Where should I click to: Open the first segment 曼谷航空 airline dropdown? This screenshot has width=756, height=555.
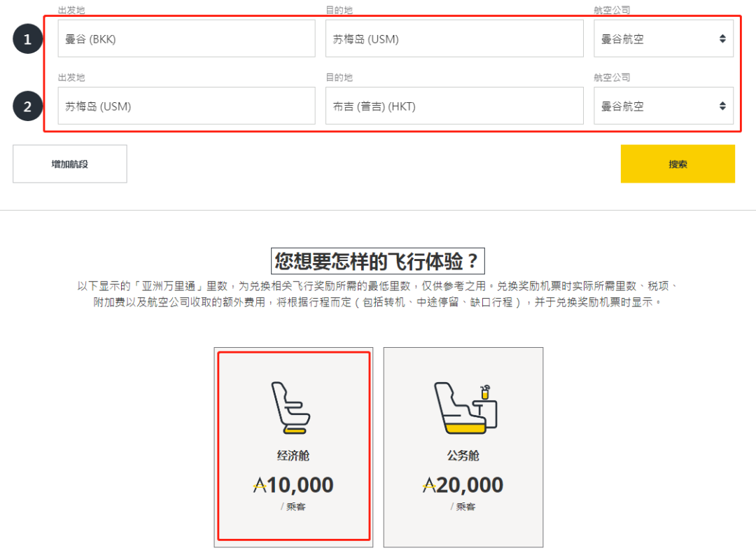pos(664,38)
